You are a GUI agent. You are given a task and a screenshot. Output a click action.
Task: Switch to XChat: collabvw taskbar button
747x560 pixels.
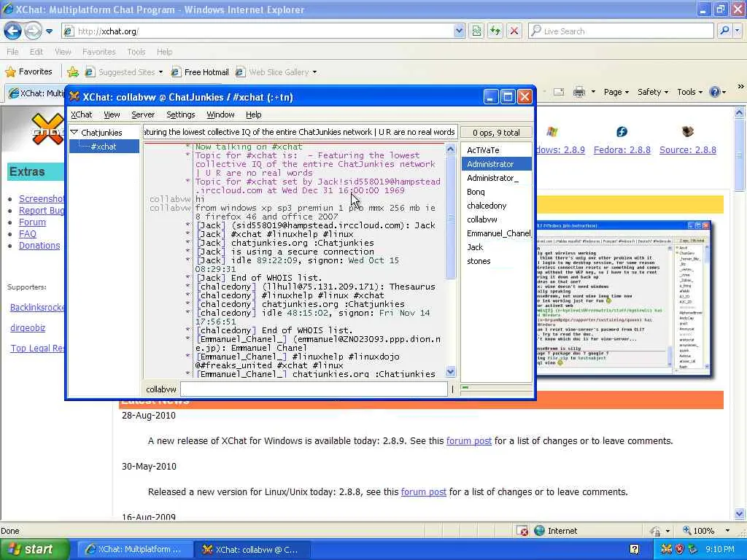point(252,550)
